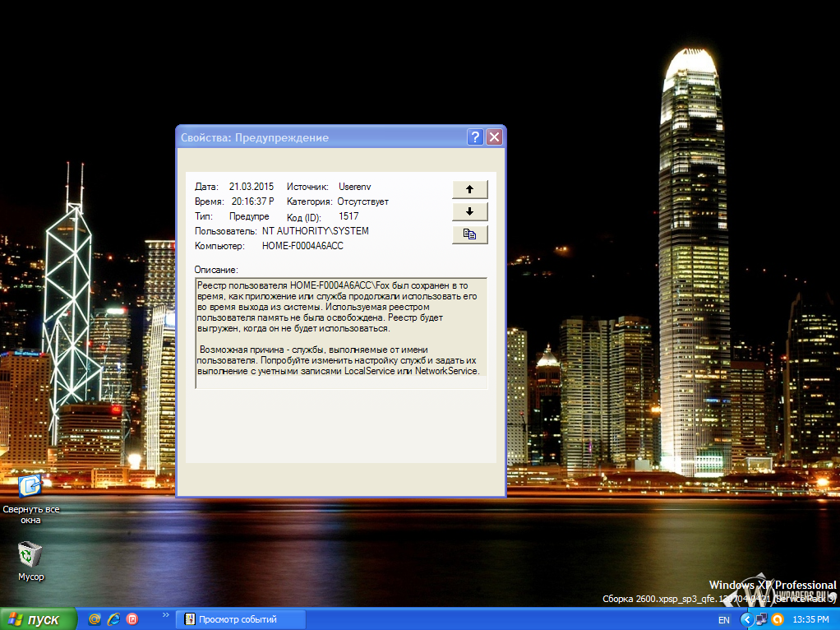The image size is (840, 630).
Task: Launch the red quick launch icon
Action: (x=132, y=619)
